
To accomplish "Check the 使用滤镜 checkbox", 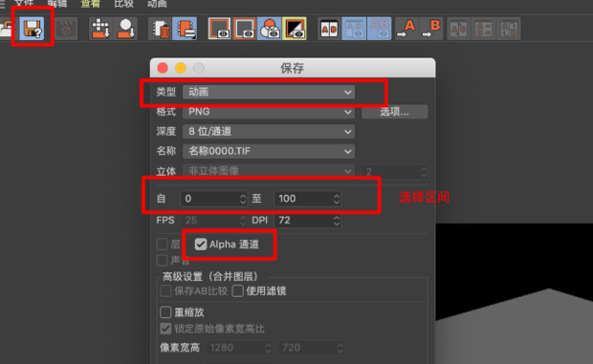I will (x=238, y=291).
